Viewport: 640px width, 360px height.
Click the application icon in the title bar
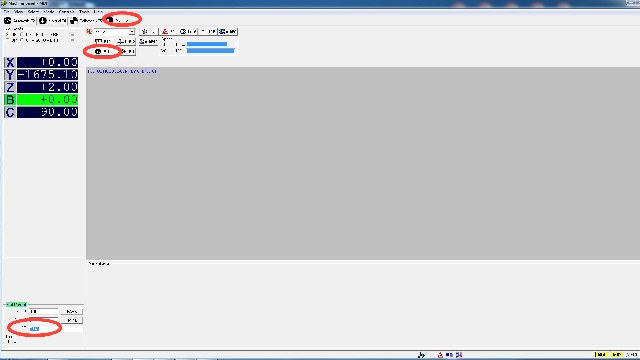[x=4, y=3]
